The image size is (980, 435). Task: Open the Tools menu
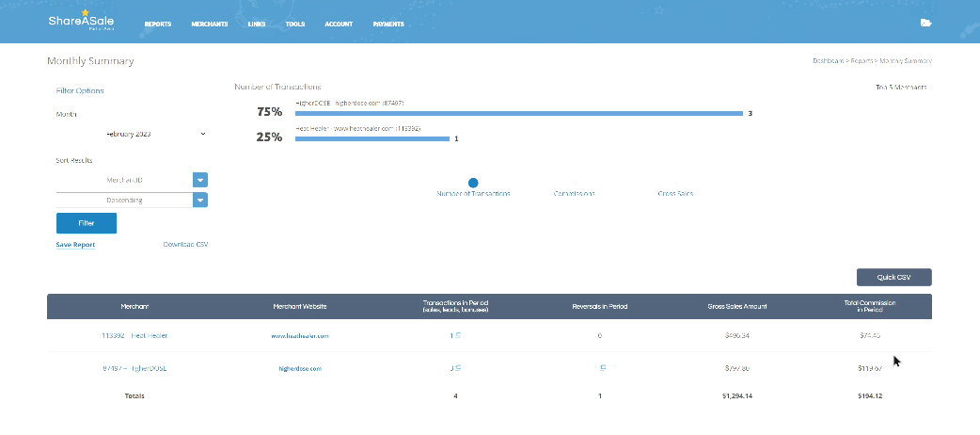(295, 24)
